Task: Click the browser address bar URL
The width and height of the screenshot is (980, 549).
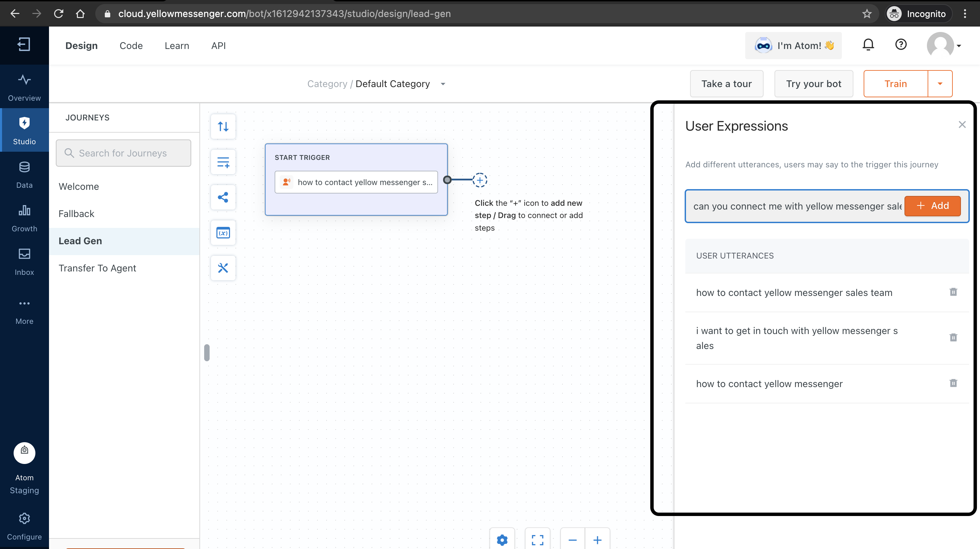Action: [284, 14]
